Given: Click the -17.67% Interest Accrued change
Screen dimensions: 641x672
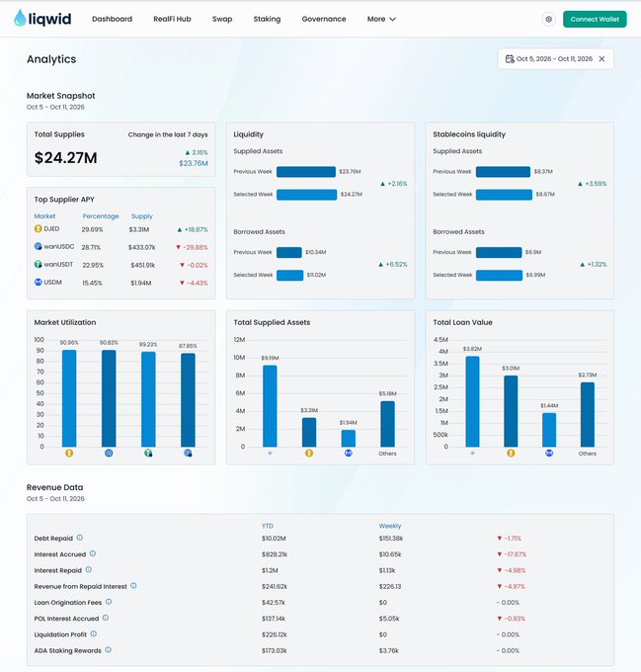Looking at the screenshot, I should [x=512, y=554].
